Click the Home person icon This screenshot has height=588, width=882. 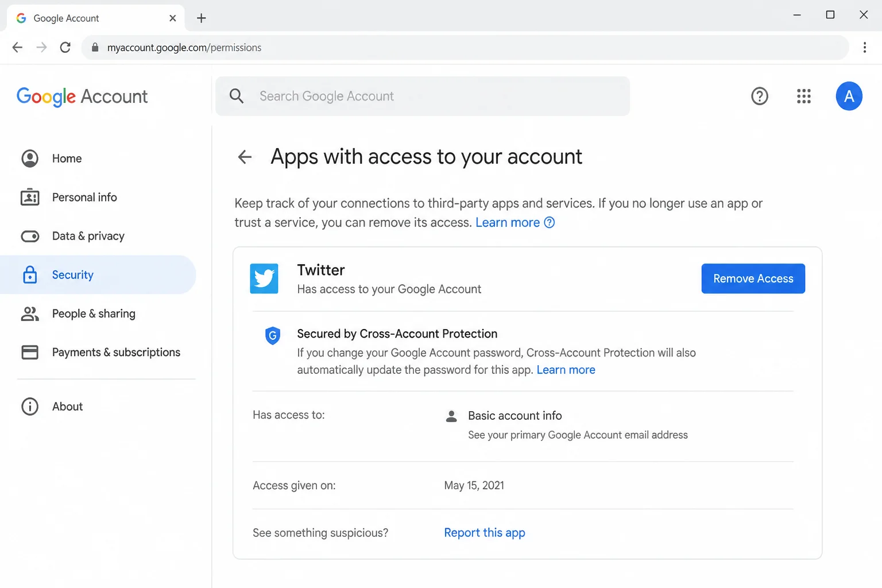point(30,158)
